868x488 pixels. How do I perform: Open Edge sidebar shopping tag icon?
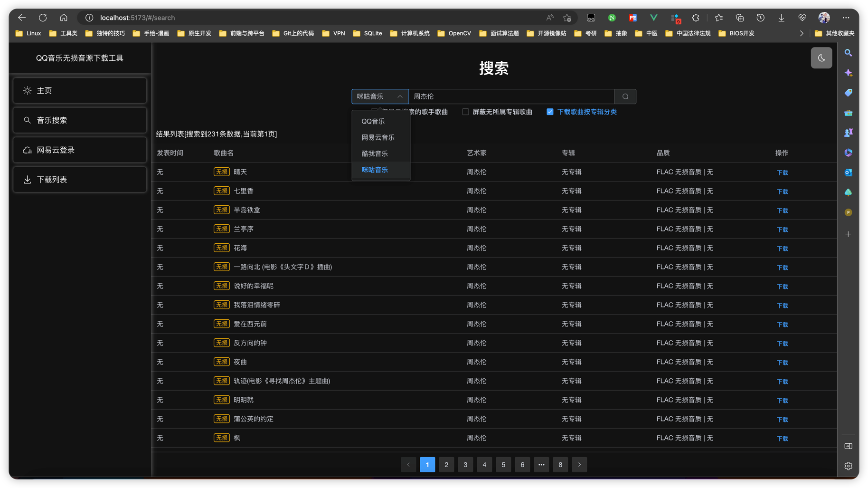click(x=848, y=93)
